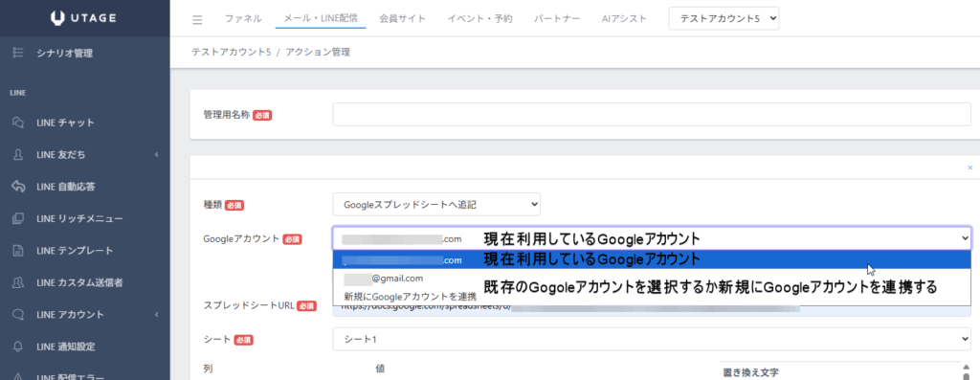Click the 置き換え文字 heading
Image resolution: width=980 pixels, height=380 pixels.
tap(750, 372)
